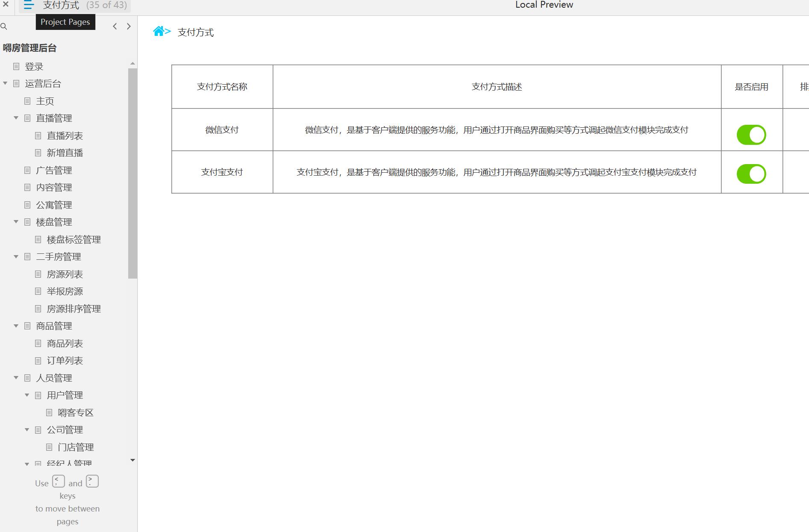Select 举报房源 in page tree

65,291
